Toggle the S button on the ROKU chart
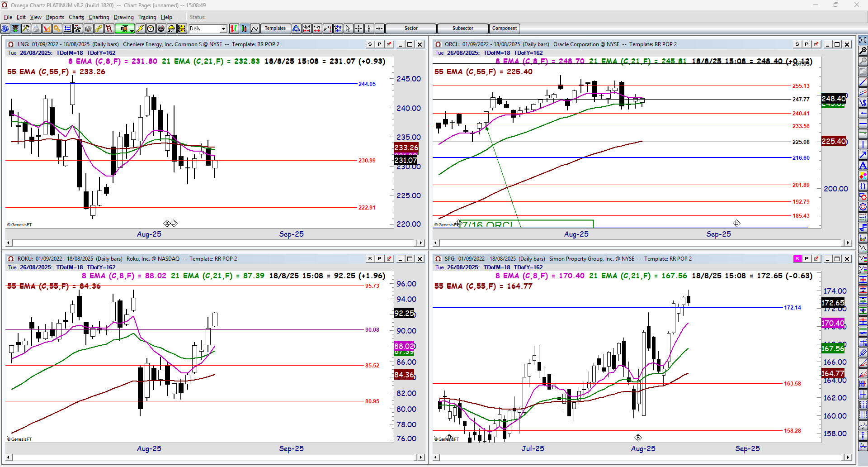This screenshot has width=868, height=467. 370,259
